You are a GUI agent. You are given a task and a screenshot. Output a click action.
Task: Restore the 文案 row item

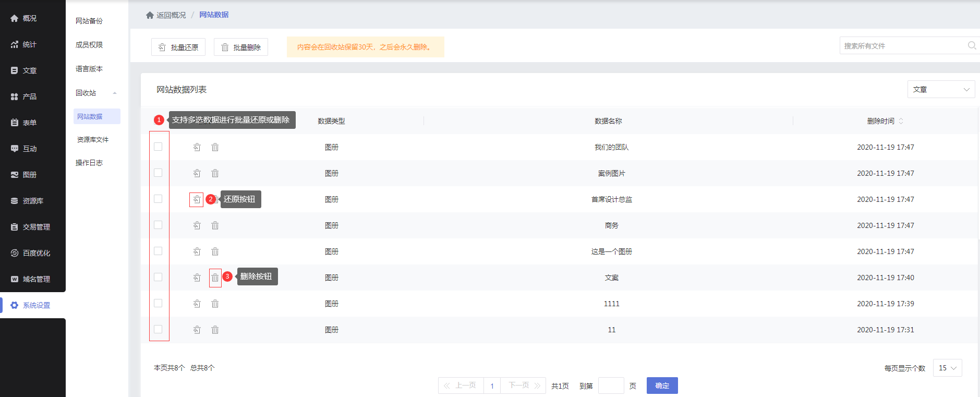point(197,278)
